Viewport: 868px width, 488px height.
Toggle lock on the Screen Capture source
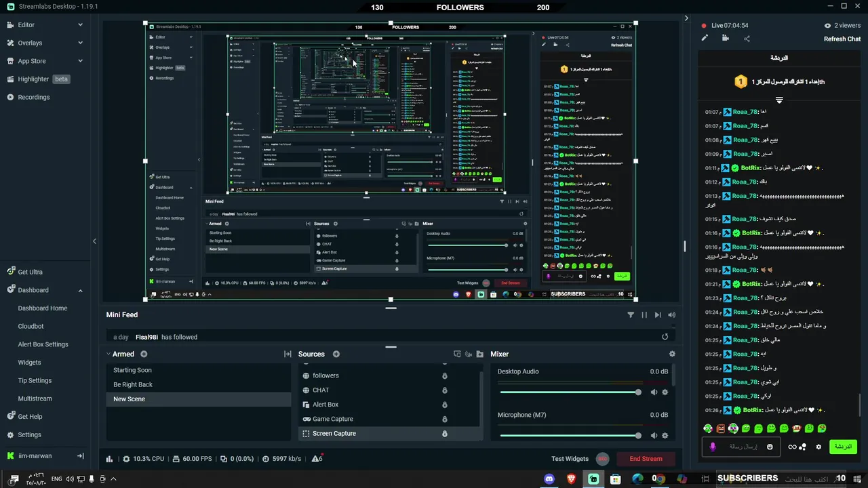[x=445, y=434]
